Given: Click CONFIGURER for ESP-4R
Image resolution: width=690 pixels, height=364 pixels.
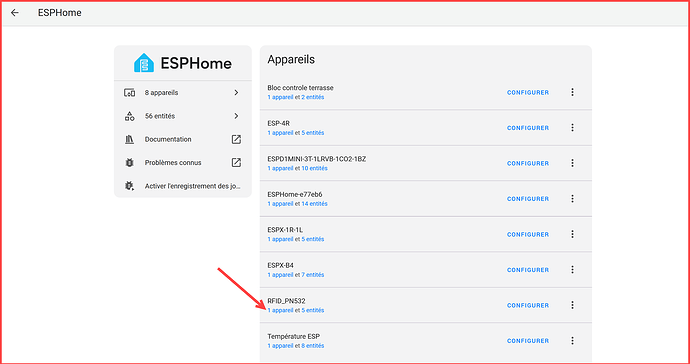Looking at the screenshot, I should pyautogui.click(x=528, y=128).
